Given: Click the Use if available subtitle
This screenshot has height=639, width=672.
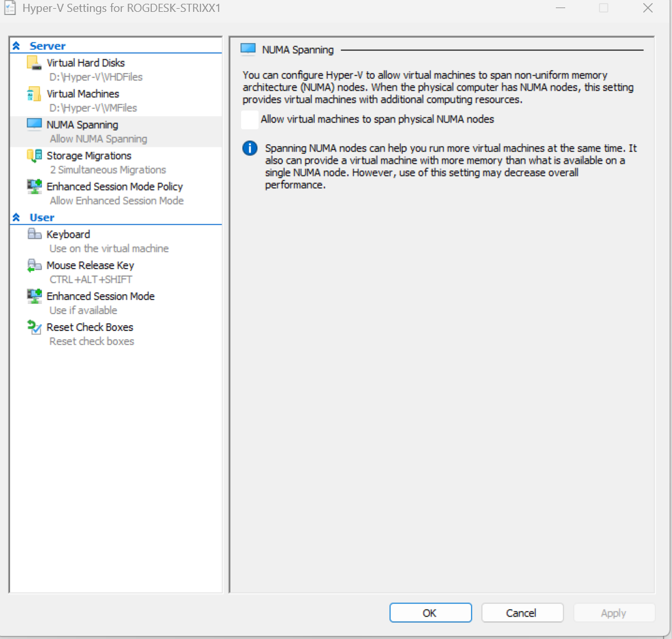Looking at the screenshot, I should pos(83,310).
